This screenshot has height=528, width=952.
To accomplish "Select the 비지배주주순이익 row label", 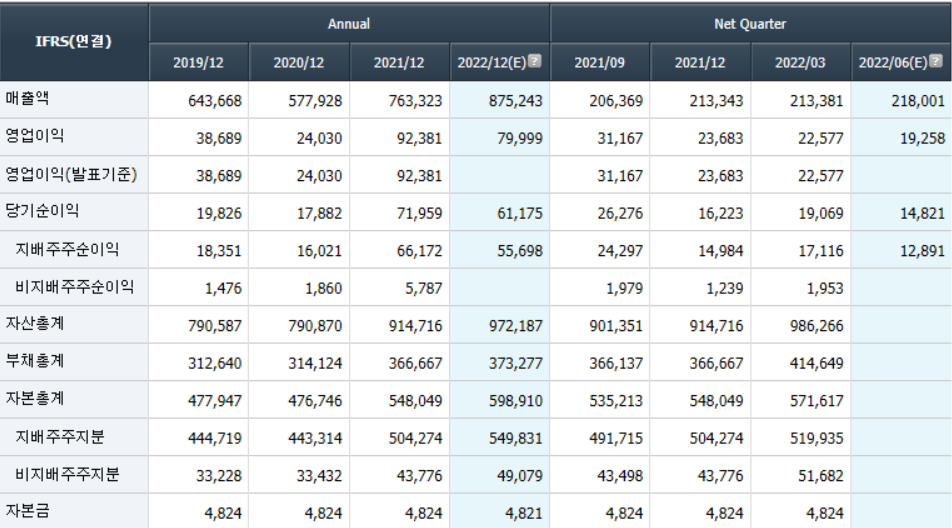I will [x=75, y=286].
